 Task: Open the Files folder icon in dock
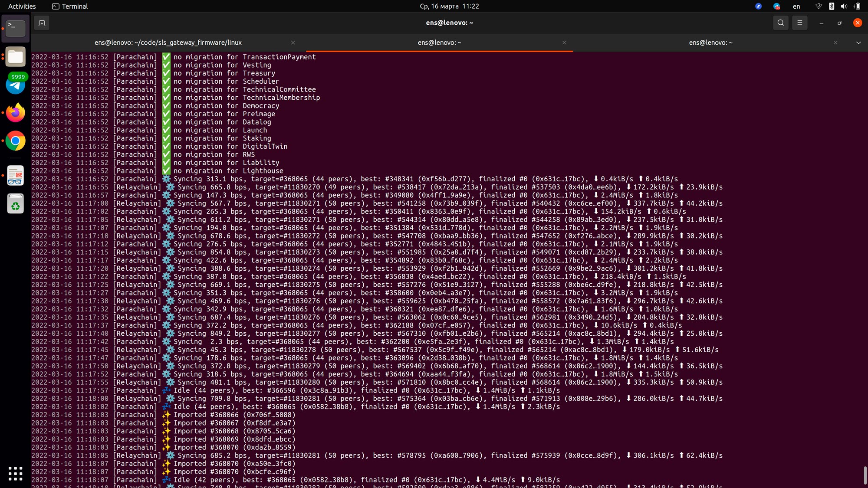click(15, 56)
